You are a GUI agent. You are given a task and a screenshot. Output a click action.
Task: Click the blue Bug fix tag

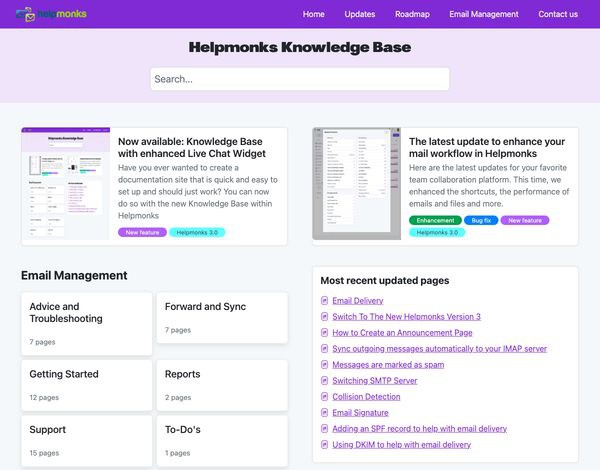click(x=481, y=220)
